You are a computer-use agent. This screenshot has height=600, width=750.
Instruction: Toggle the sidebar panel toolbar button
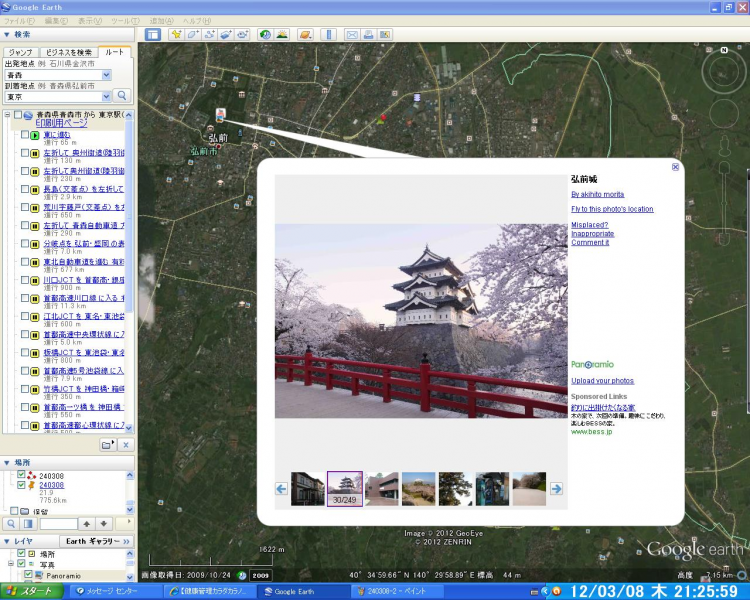click(x=153, y=34)
